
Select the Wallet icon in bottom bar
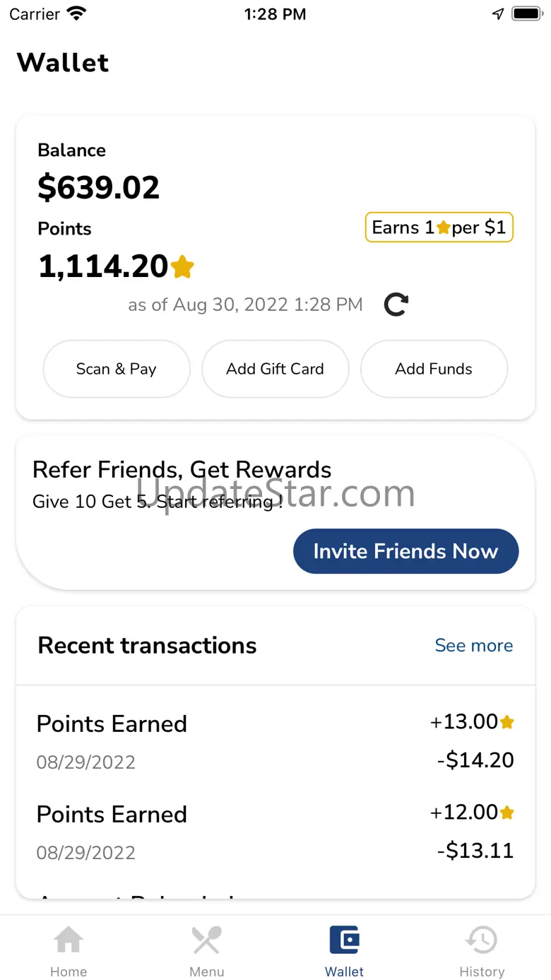pyautogui.click(x=345, y=940)
